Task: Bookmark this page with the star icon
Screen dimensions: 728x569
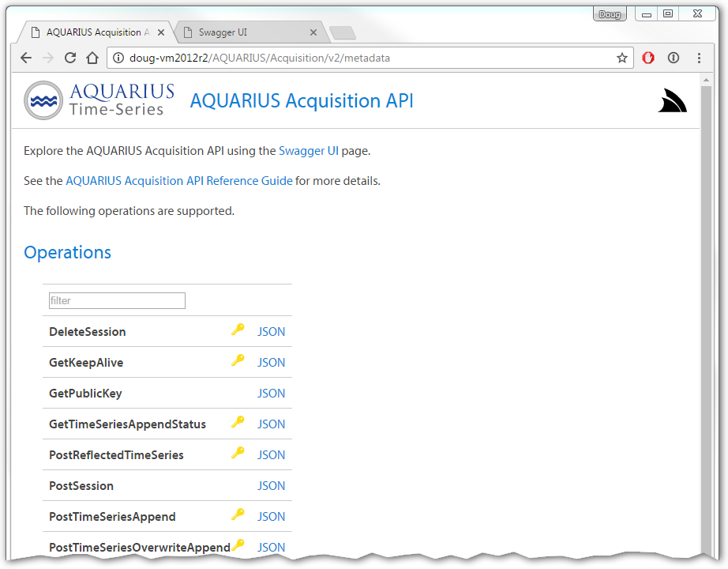Action: click(x=621, y=58)
